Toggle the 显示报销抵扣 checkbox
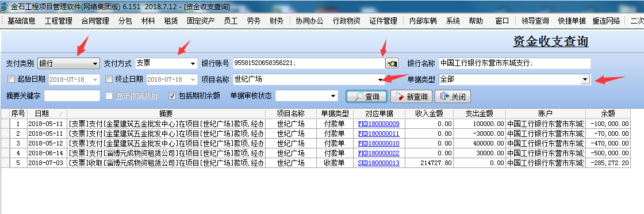Viewport: 644px width, 214px height. pos(109,95)
